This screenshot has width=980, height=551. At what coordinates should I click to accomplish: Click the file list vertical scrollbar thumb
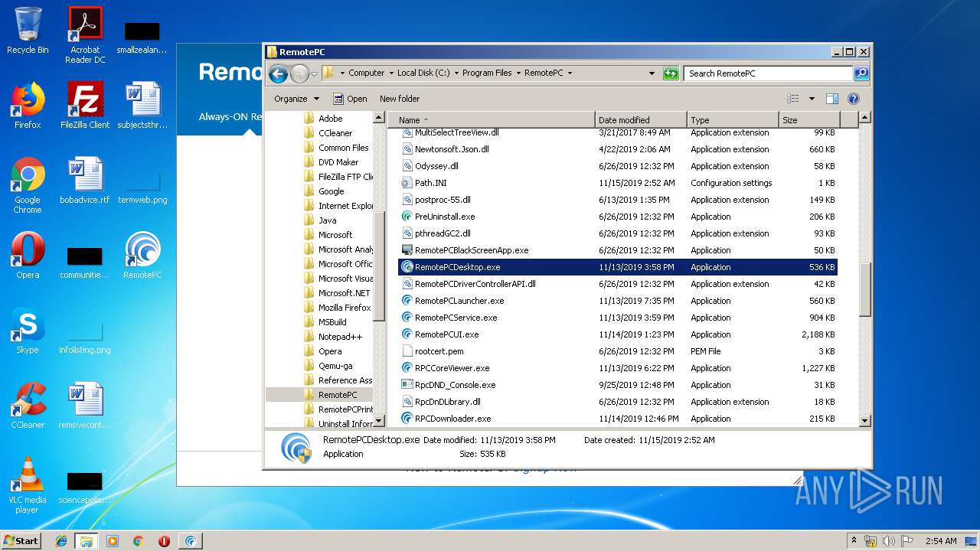coord(865,290)
